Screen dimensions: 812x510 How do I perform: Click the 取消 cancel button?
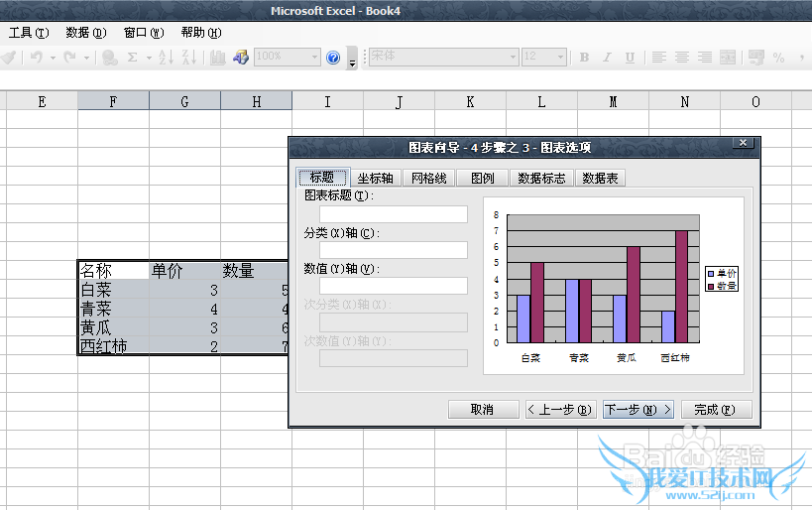click(483, 410)
